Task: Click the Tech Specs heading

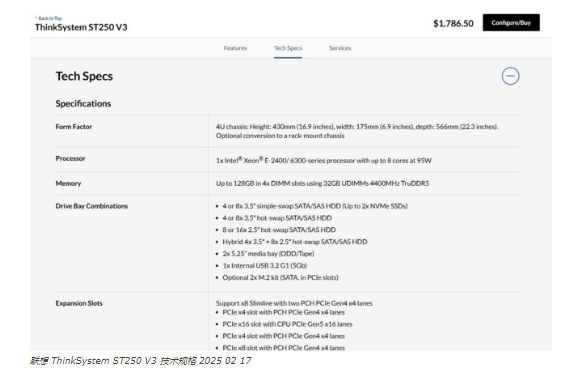Action: coord(84,76)
